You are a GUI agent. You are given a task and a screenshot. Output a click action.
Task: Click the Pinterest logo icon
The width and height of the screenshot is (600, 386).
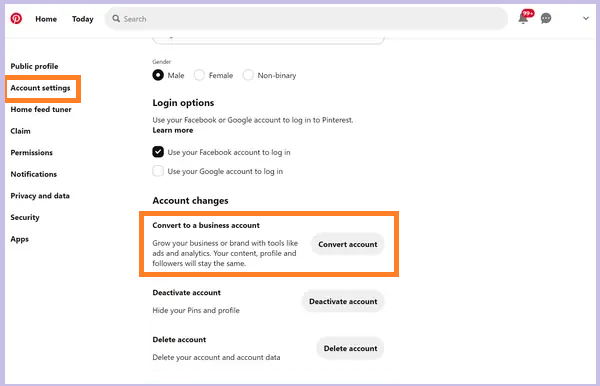16,18
